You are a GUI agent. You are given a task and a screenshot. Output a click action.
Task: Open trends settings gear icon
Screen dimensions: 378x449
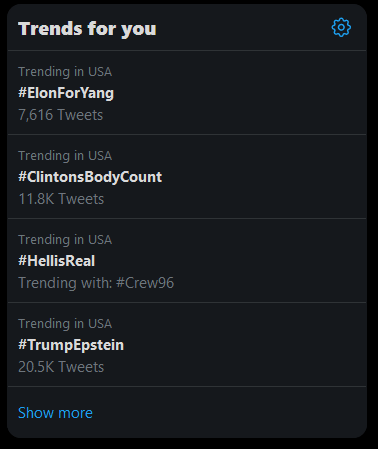point(341,28)
